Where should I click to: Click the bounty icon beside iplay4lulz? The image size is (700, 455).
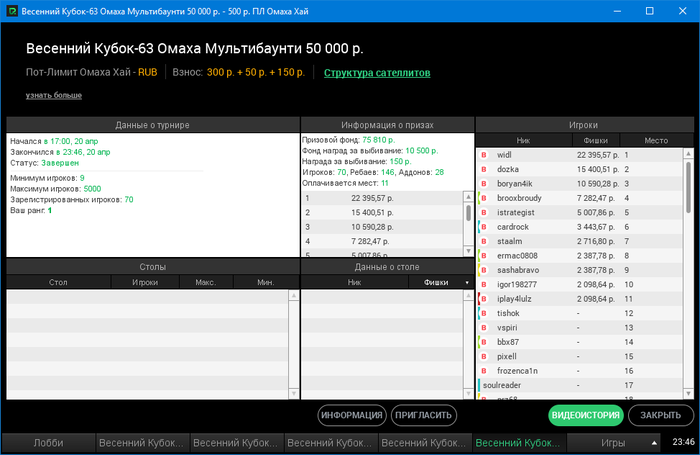tap(483, 299)
